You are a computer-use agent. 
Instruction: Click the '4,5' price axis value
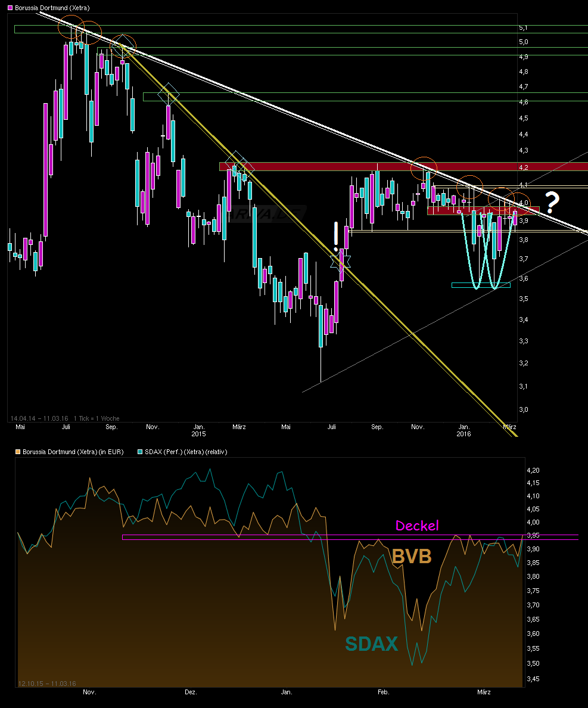coord(524,119)
